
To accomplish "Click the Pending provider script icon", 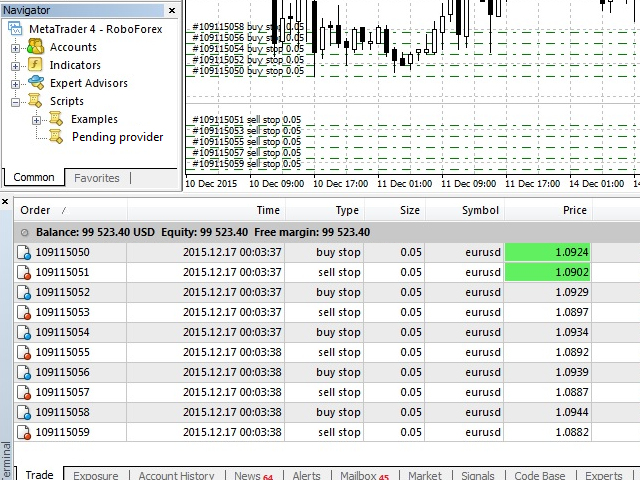I will 56,137.
